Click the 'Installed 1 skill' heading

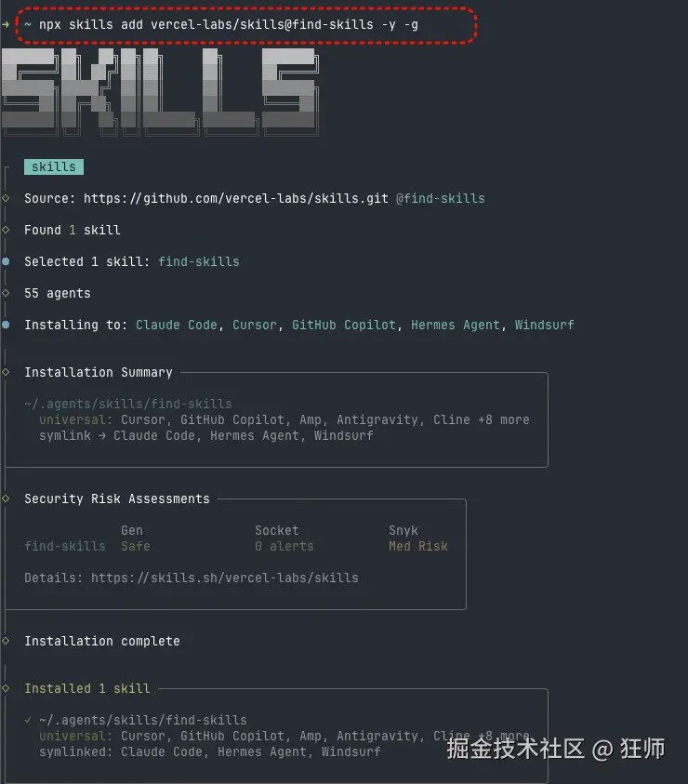(87, 688)
